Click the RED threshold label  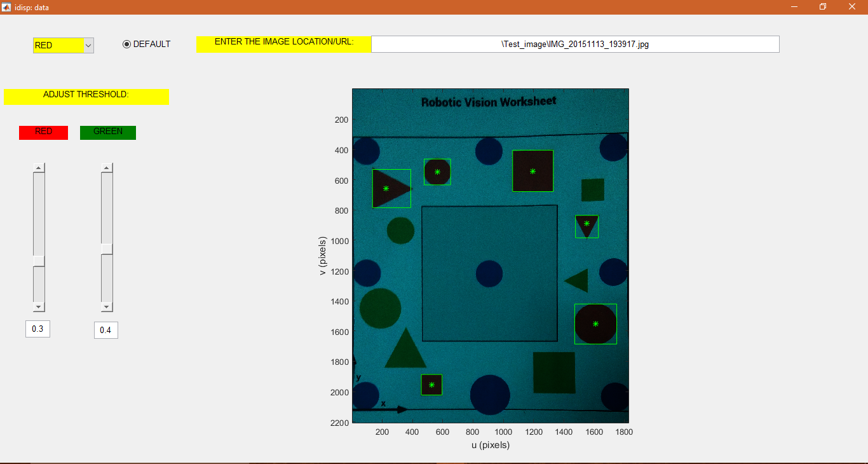pyautogui.click(x=43, y=132)
